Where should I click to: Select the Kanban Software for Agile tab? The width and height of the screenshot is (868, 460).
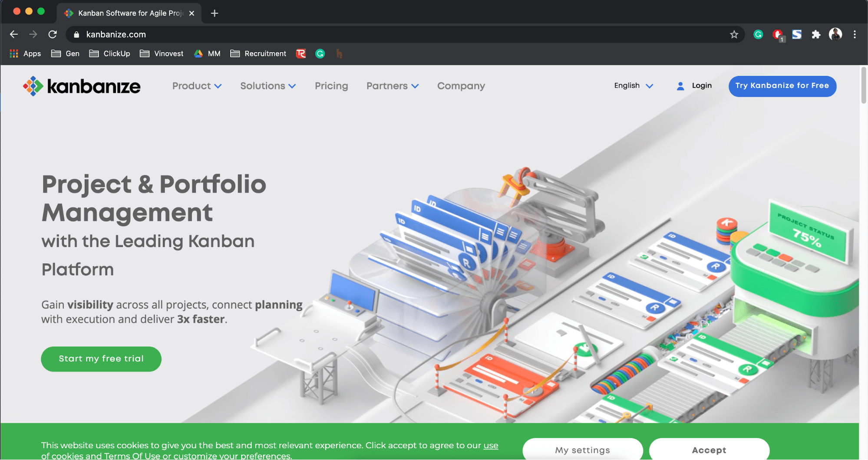tap(129, 13)
